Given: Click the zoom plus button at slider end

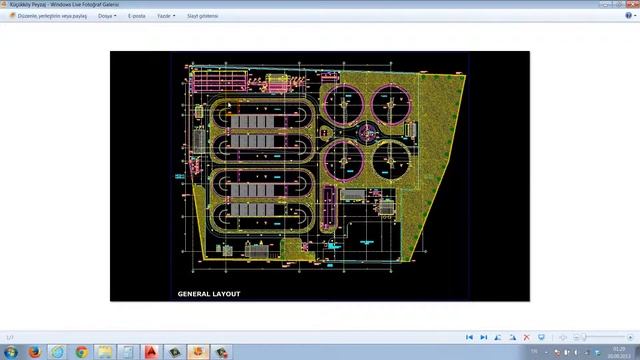Looking at the screenshot, I should [x=630, y=337].
